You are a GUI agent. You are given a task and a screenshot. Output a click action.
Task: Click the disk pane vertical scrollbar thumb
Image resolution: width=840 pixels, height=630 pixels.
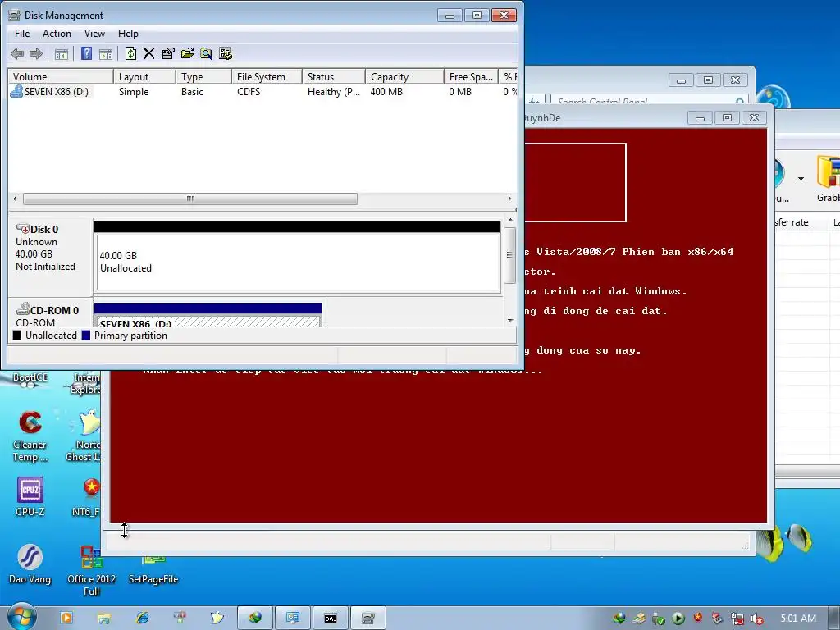[510, 256]
